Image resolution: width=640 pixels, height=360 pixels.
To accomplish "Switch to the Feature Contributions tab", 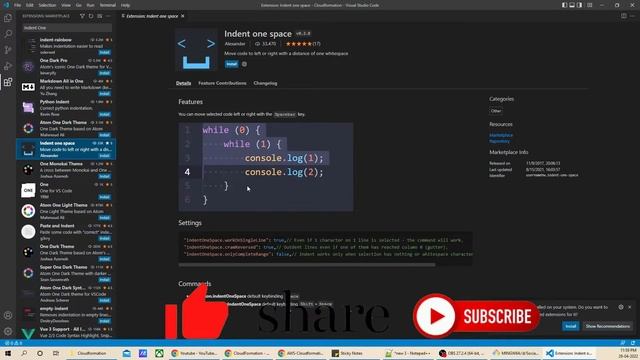I will 222,83.
